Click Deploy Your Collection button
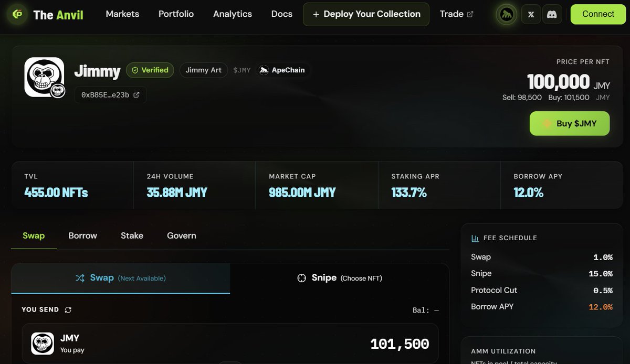The image size is (630, 364). 366,14
